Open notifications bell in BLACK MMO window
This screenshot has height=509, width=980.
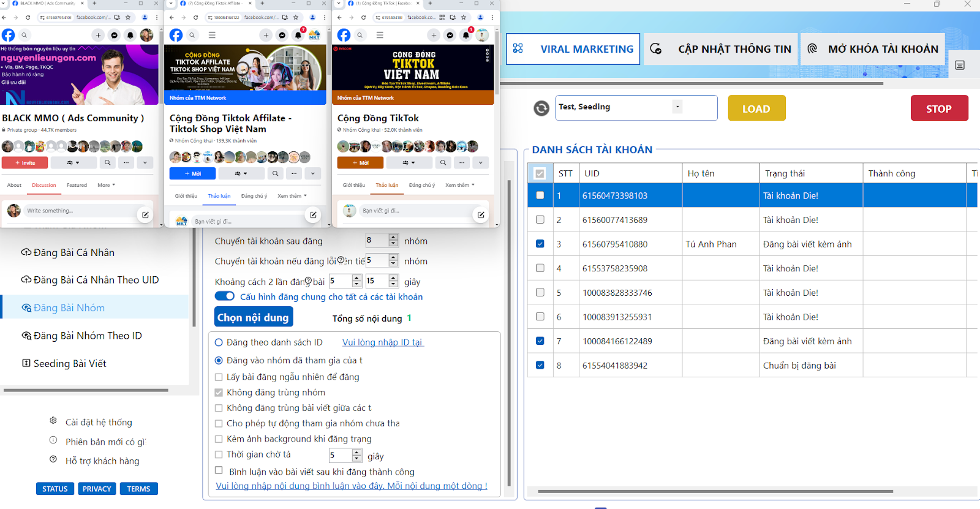click(x=130, y=36)
